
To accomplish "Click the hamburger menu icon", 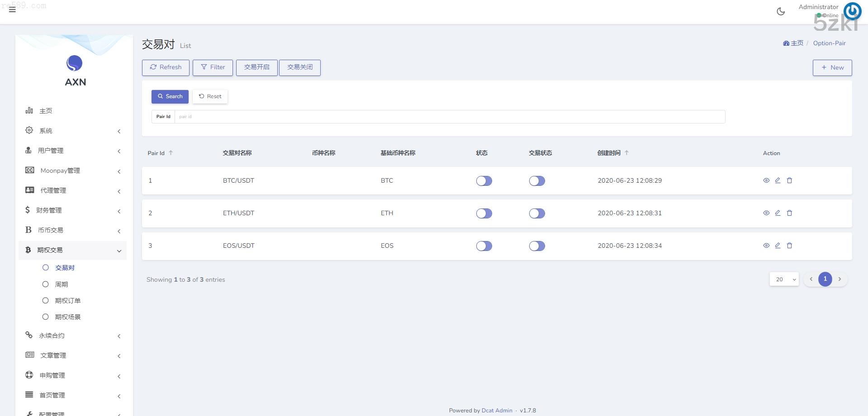I will tap(12, 9).
